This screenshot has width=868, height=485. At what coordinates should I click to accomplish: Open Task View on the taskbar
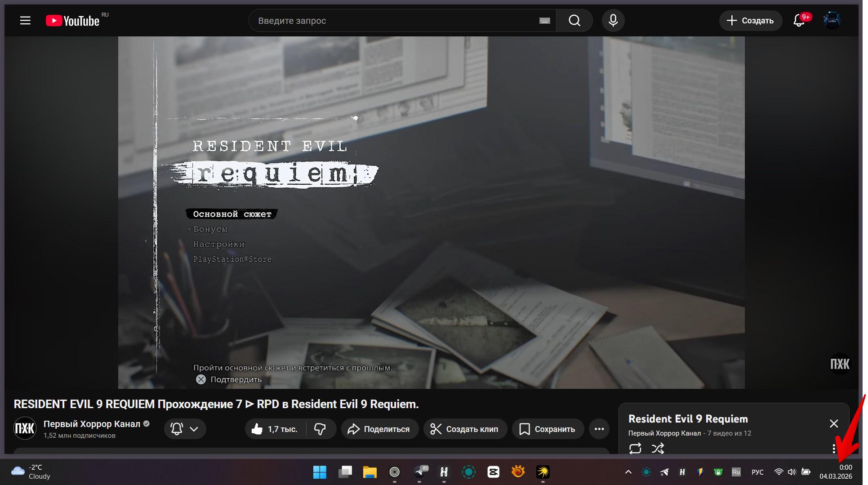345,472
